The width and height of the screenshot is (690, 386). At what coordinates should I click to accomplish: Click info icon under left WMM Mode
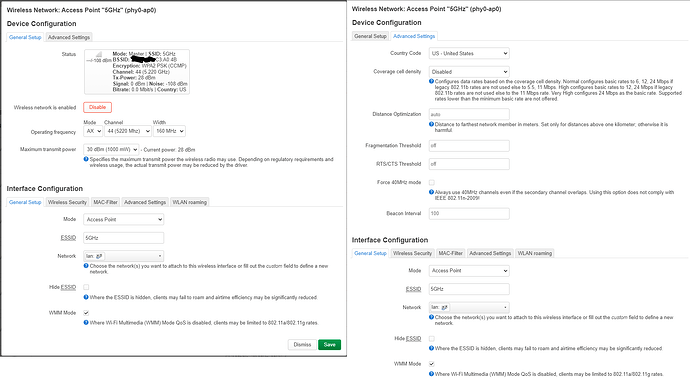point(86,323)
